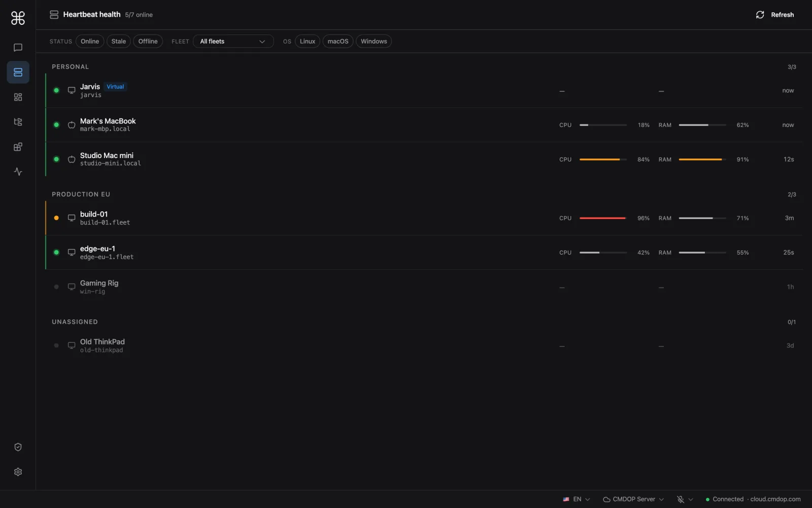Open the Jarvis machine row
Image resolution: width=812 pixels, height=508 pixels.
(424, 90)
